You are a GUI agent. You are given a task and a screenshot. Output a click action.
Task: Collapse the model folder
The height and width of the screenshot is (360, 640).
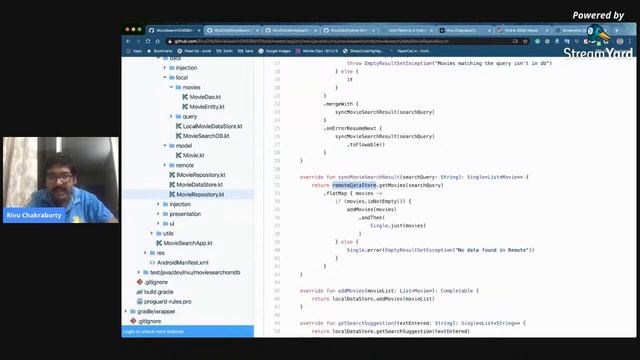click(x=165, y=145)
